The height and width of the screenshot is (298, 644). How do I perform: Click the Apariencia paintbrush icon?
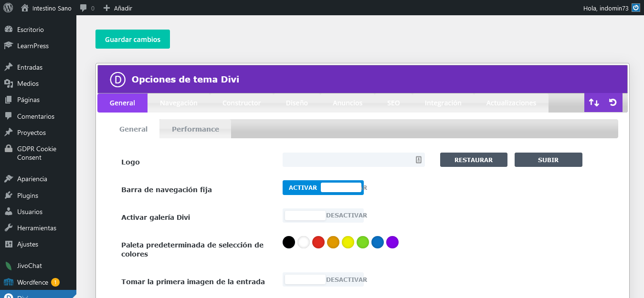(9, 179)
